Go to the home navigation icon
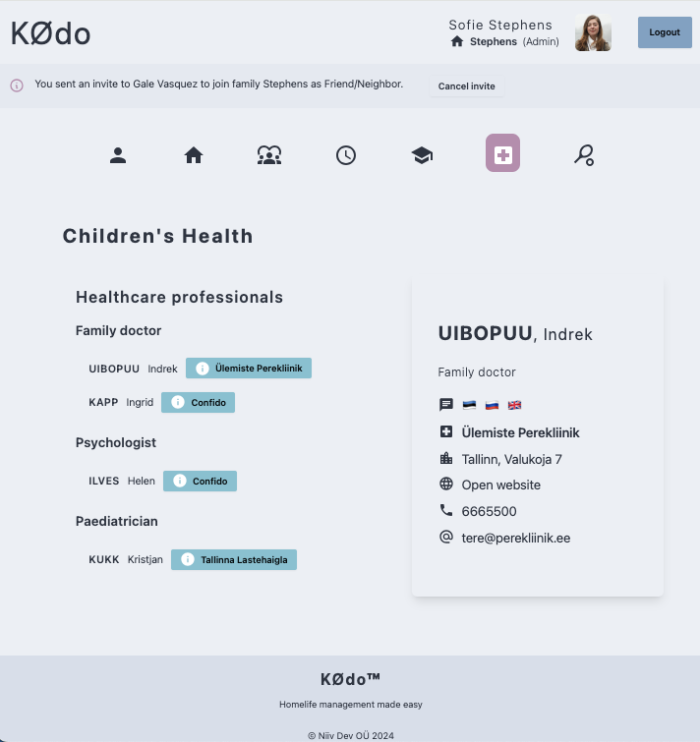Image resolution: width=700 pixels, height=742 pixels. coord(194,154)
